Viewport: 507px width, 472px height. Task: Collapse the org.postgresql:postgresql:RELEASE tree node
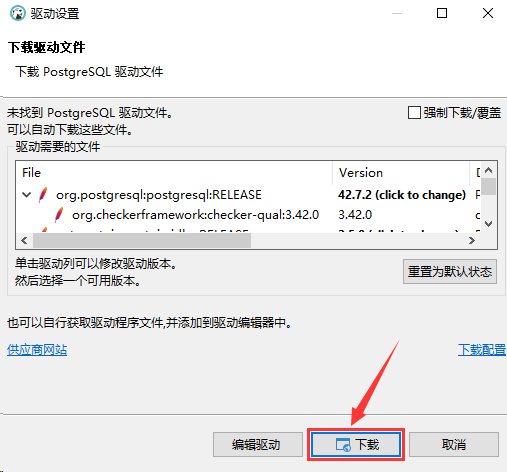pos(27,195)
